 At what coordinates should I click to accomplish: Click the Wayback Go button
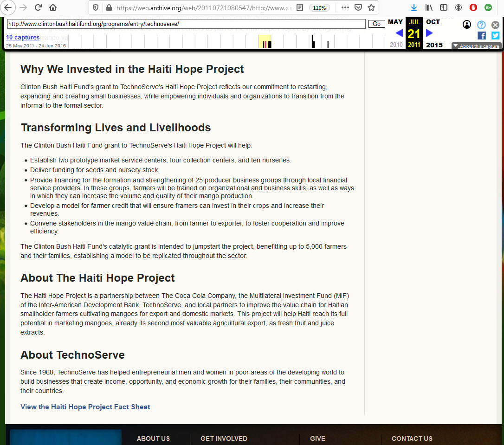[x=376, y=24]
